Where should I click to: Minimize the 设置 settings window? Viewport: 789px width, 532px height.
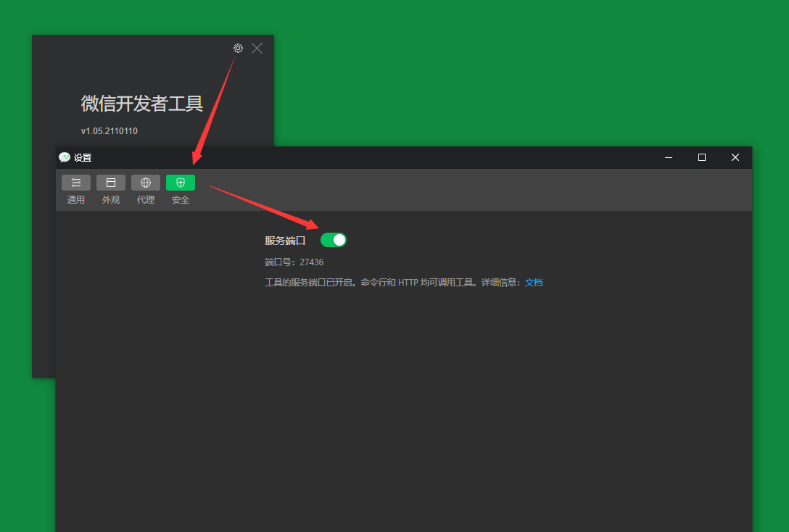(x=669, y=157)
